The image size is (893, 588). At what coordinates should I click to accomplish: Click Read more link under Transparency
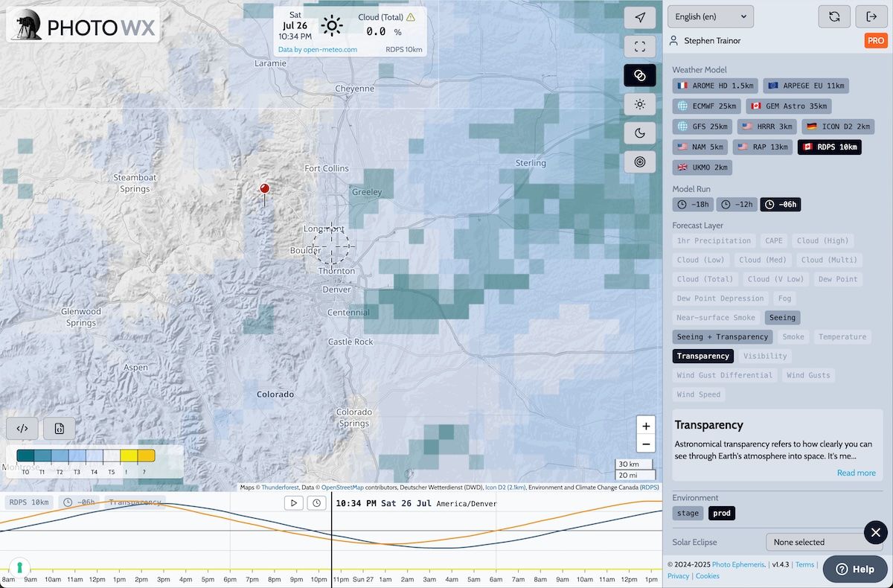(x=856, y=473)
